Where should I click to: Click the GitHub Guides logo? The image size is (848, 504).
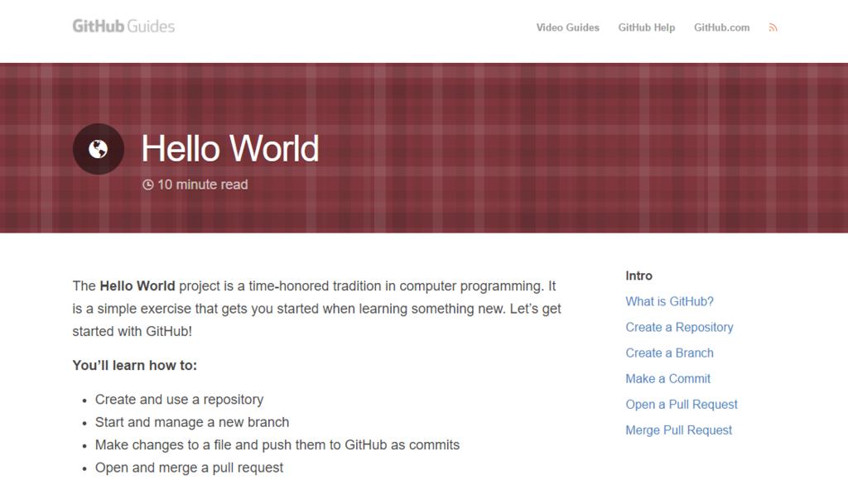click(123, 26)
